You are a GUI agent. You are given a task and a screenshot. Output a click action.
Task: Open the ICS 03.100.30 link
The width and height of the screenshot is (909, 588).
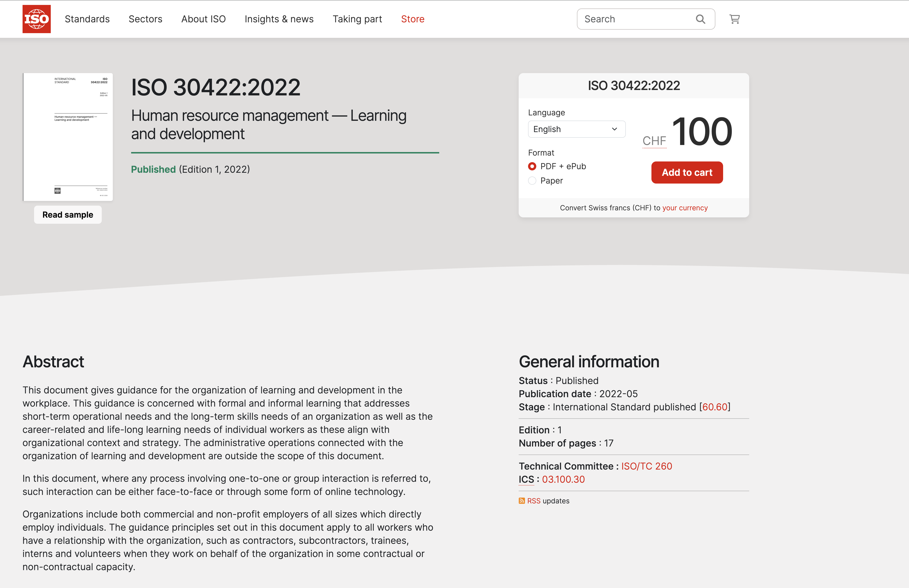(564, 479)
